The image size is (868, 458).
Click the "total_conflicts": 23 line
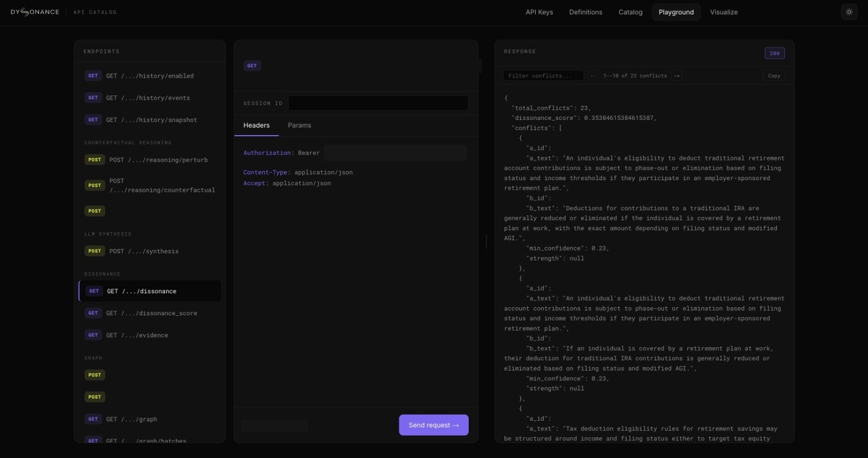(x=551, y=108)
